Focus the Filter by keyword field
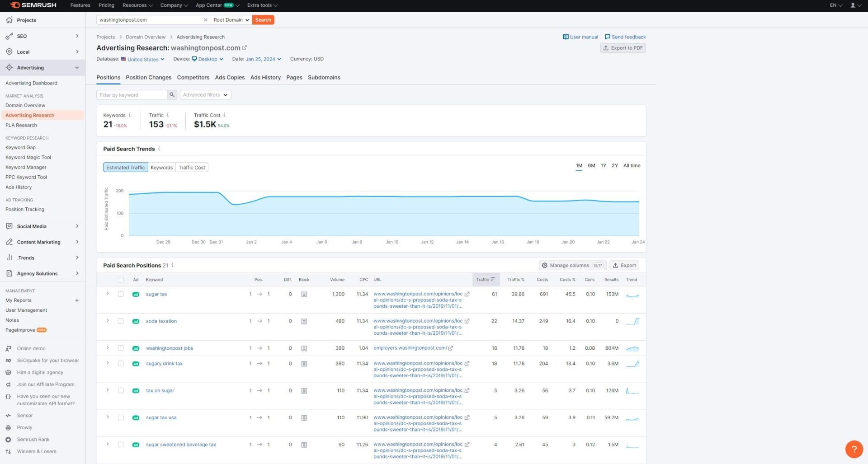 132,95
